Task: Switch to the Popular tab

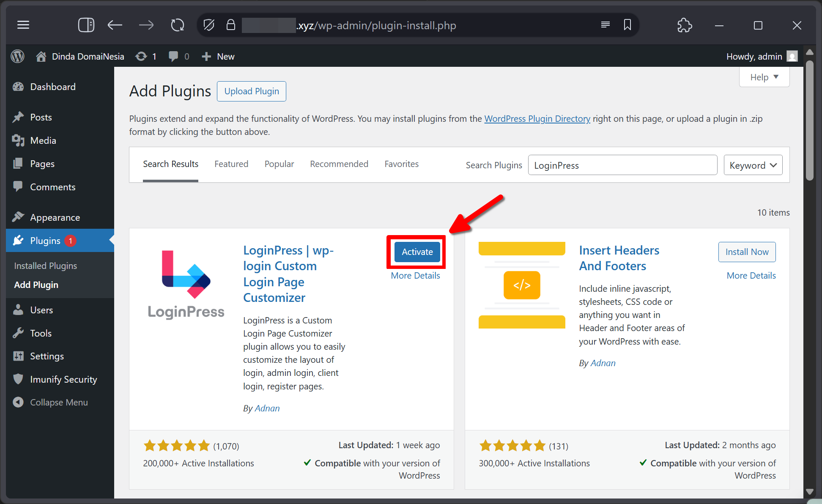Action: [279, 164]
